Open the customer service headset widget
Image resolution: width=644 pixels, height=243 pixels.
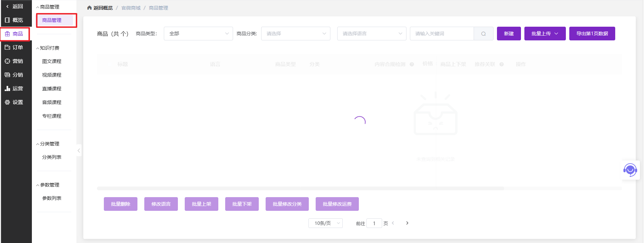630,170
